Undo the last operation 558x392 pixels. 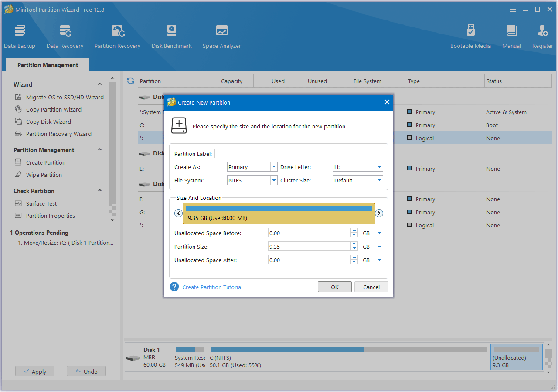pos(86,372)
